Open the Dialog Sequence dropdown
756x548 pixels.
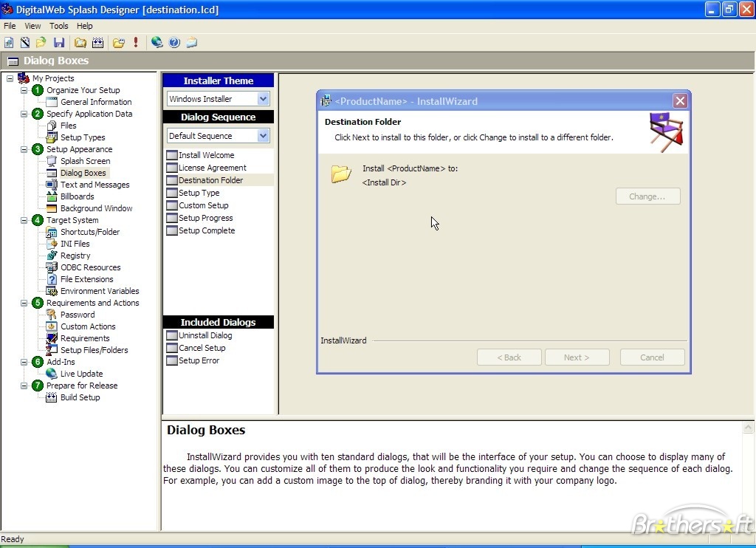point(263,136)
